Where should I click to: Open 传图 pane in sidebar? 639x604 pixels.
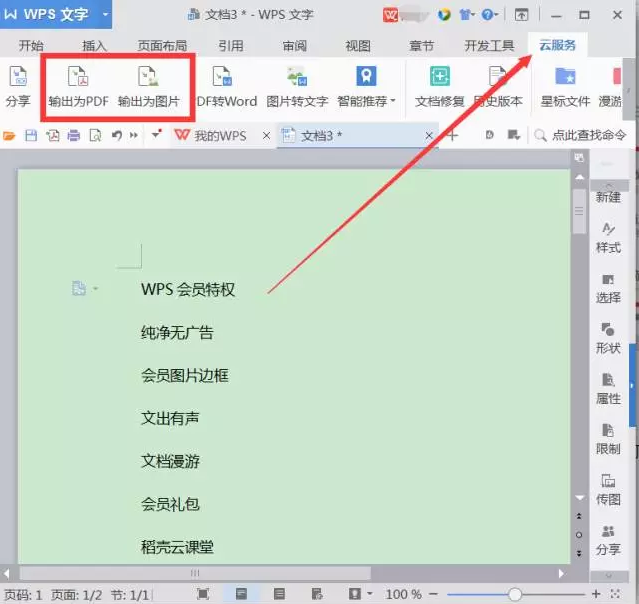(608, 490)
